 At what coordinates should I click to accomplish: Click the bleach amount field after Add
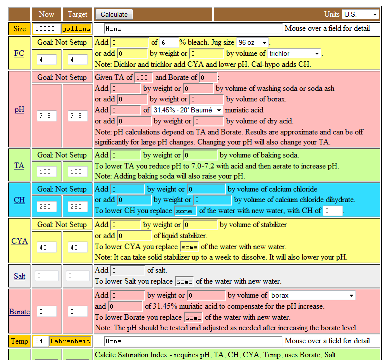129,43
